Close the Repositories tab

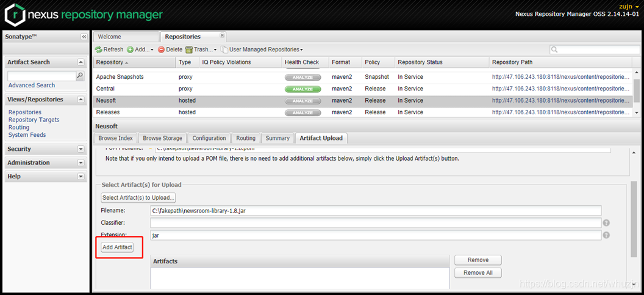tap(222, 35)
